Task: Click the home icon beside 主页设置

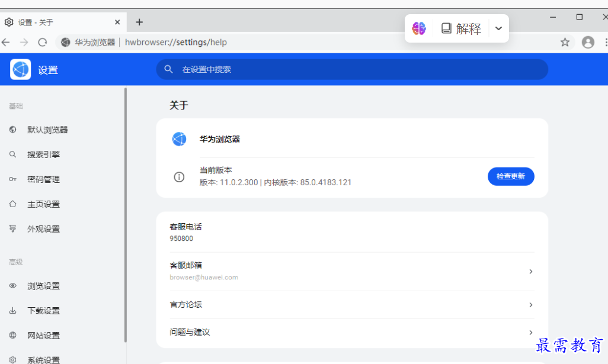Action: click(13, 204)
